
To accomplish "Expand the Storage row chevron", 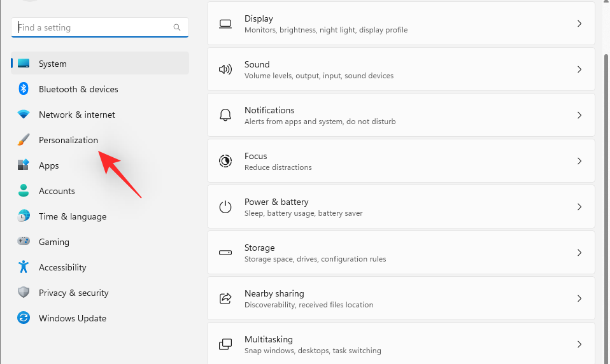I will [x=579, y=253].
